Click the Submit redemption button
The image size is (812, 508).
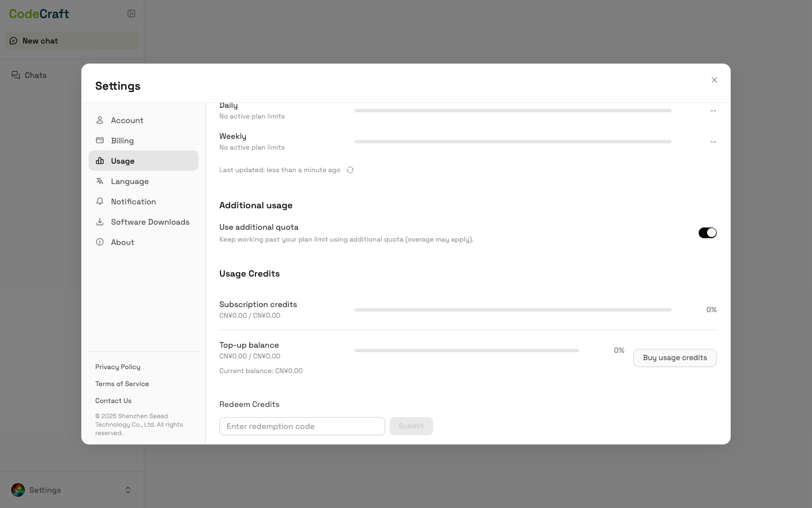tap(411, 426)
